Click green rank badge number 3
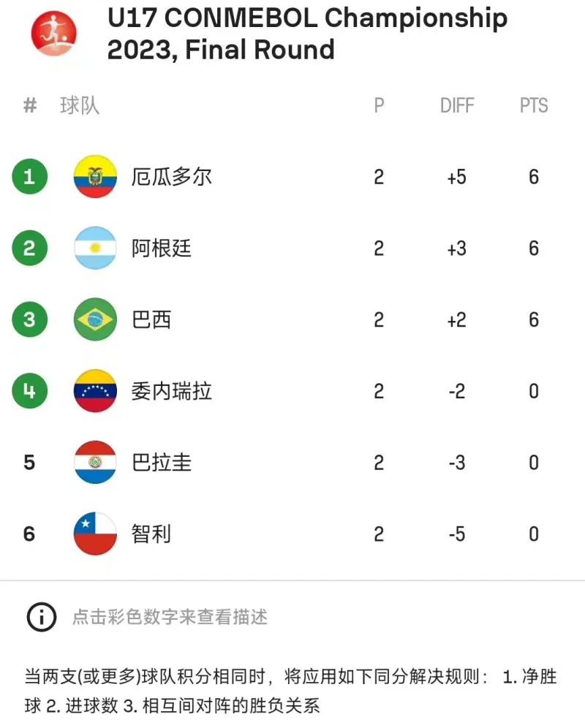Screen dimensions: 585x728 (30, 319)
